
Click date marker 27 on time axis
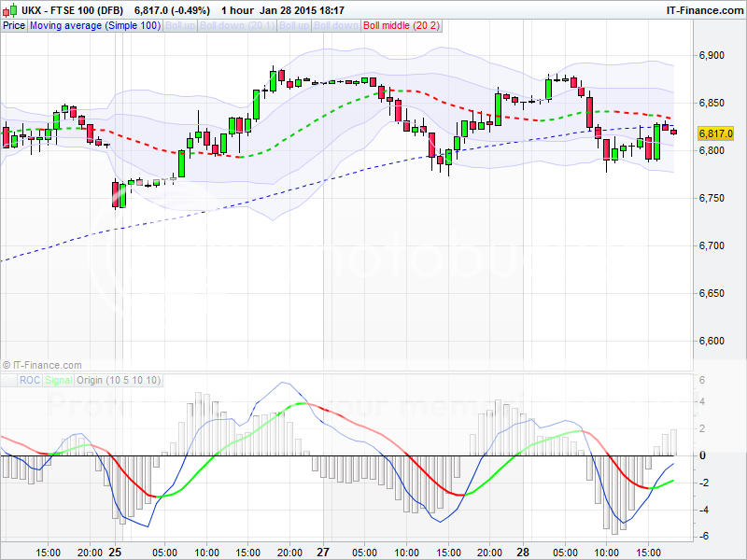click(x=323, y=551)
